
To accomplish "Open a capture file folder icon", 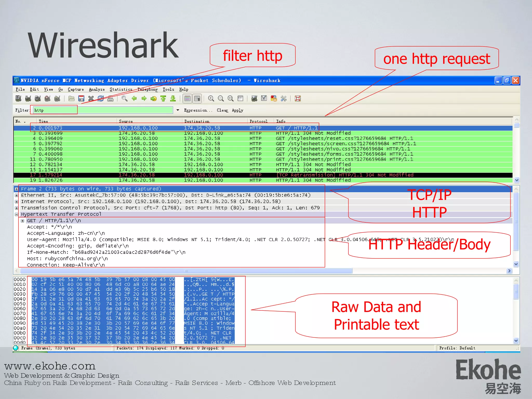I will [x=71, y=98].
